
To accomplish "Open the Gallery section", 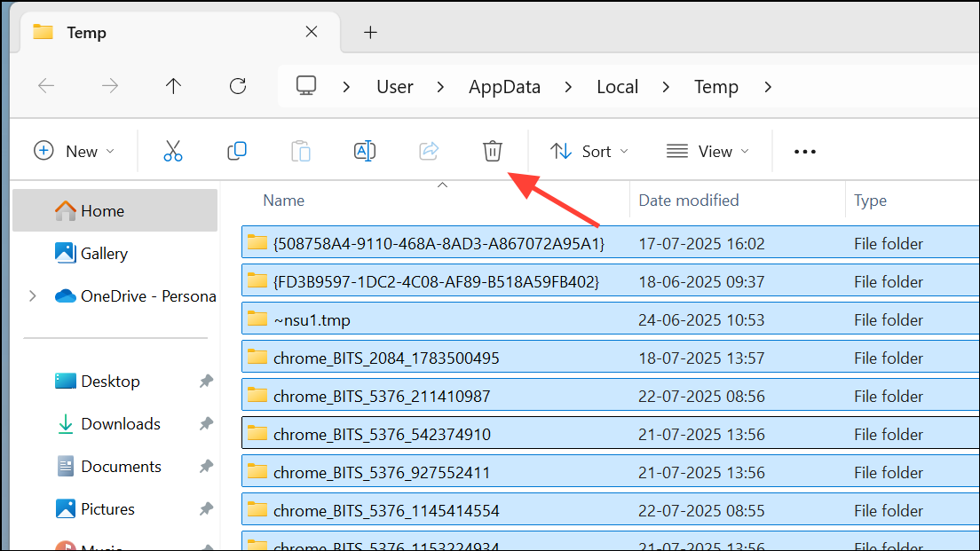I will tap(105, 253).
